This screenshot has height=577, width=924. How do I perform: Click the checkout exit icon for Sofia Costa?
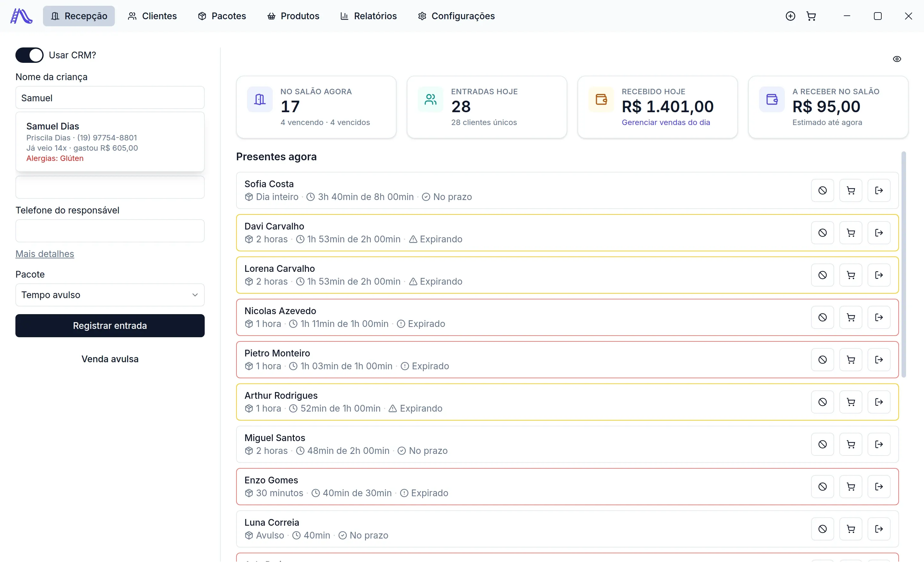click(x=879, y=190)
